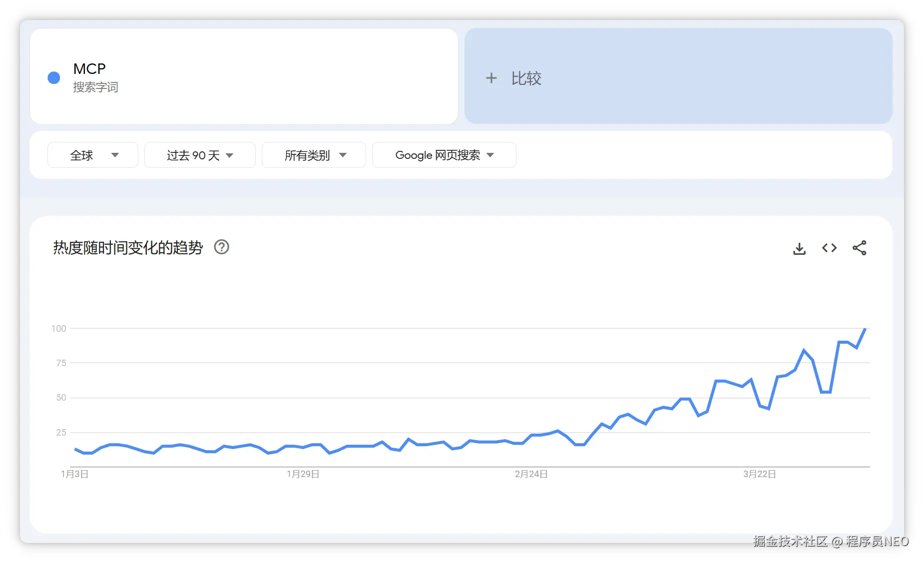The width and height of the screenshot is (924, 563).
Task: Click the 50 axis value
Action: click(x=61, y=398)
